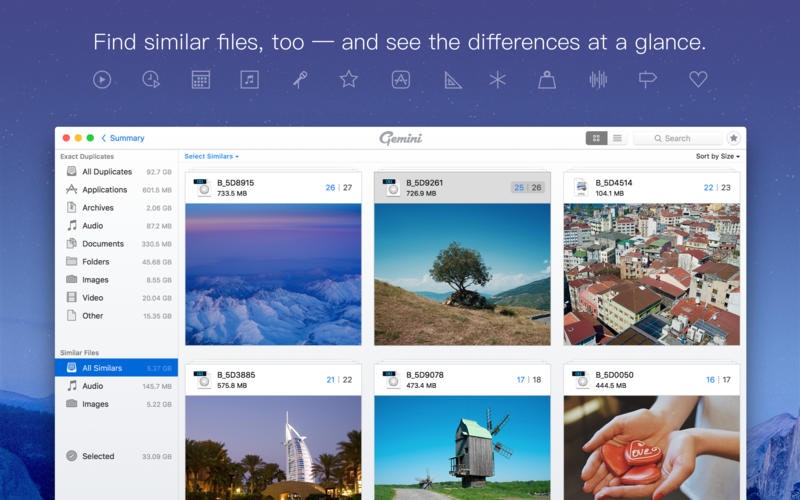Click the 444.5 MB size label
800x500 pixels.
click(611, 386)
